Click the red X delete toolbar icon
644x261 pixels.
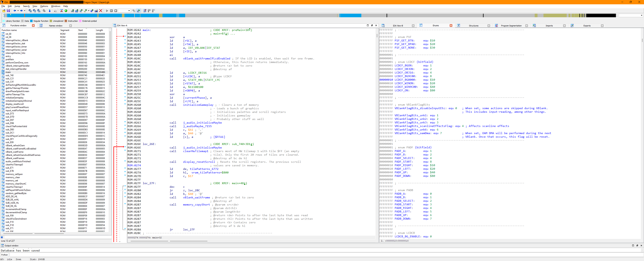(x=101, y=11)
